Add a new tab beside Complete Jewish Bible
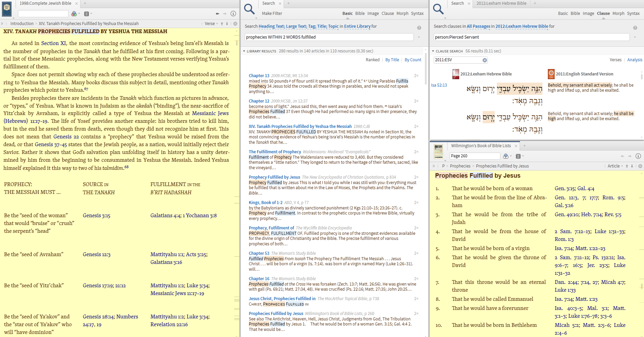The width and height of the screenshot is (644, 337). (85, 3)
